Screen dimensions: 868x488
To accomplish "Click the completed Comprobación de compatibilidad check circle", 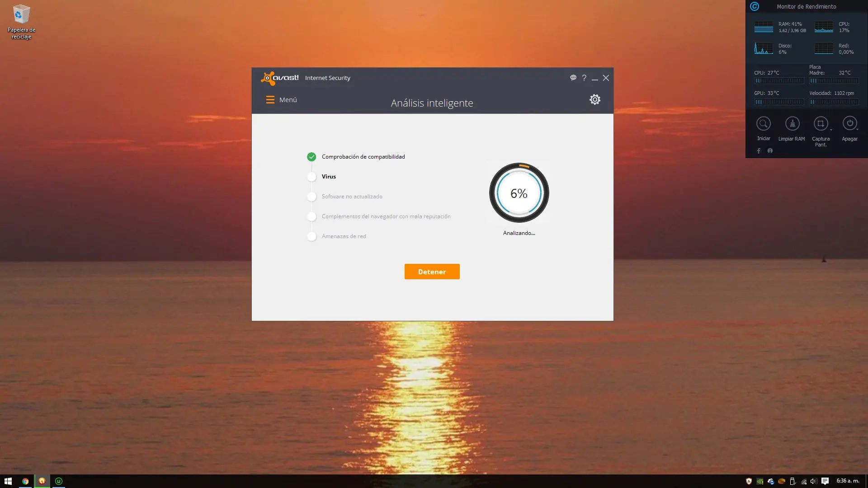I will pyautogui.click(x=311, y=157).
